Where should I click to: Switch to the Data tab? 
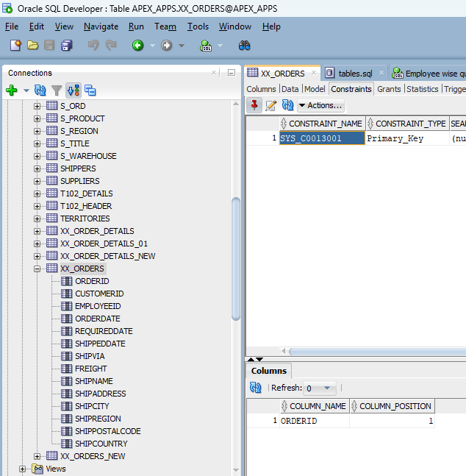tap(290, 89)
